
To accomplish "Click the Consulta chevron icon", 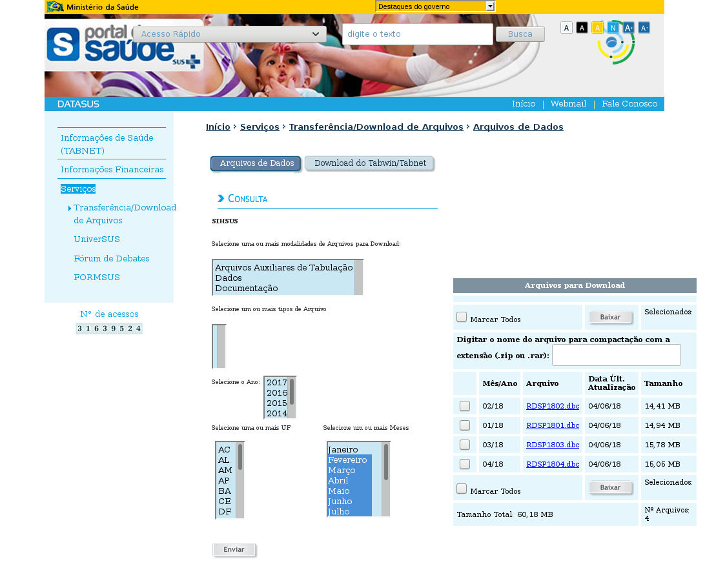I will (x=221, y=198).
